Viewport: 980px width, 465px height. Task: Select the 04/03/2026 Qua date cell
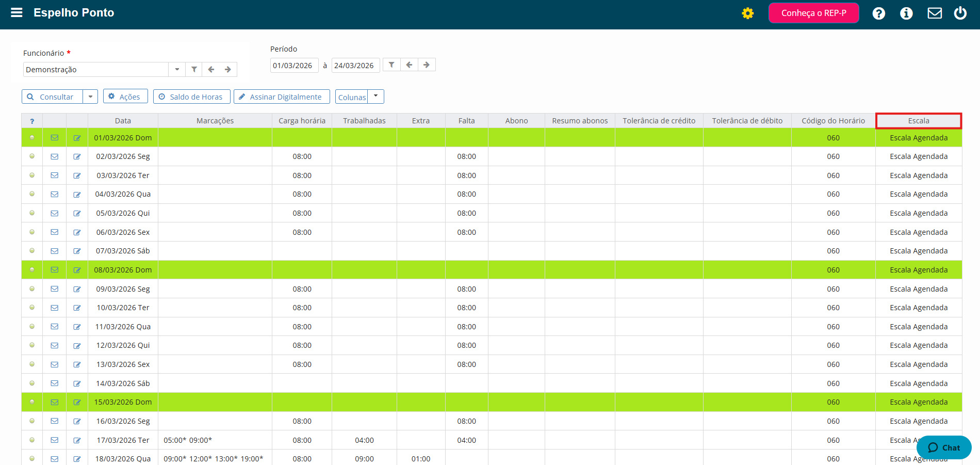click(x=123, y=194)
